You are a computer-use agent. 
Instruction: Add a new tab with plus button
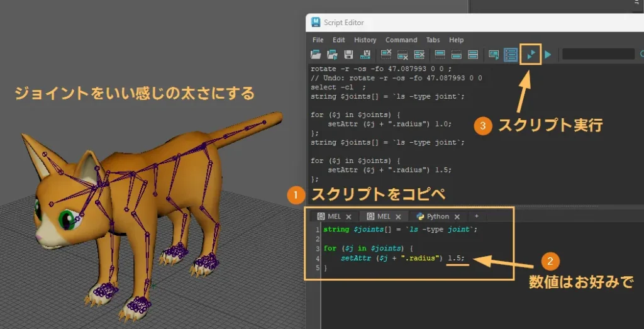coord(477,216)
